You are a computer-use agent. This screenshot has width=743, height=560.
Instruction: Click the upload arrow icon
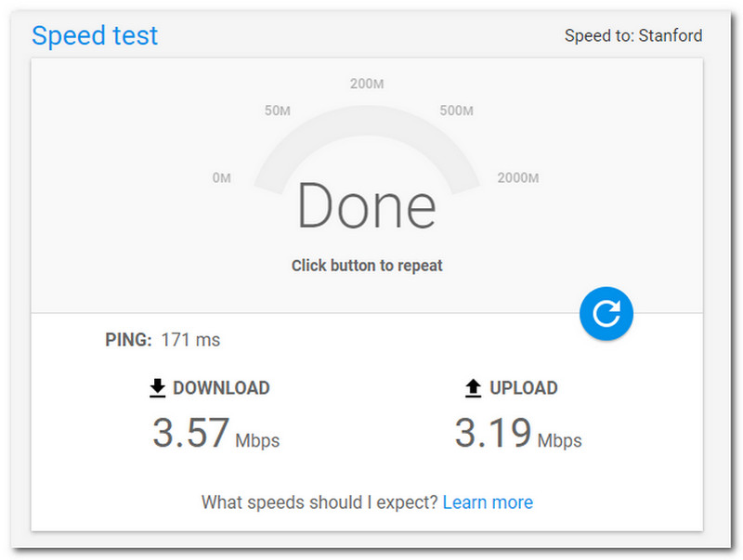pyautogui.click(x=474, y=388)
